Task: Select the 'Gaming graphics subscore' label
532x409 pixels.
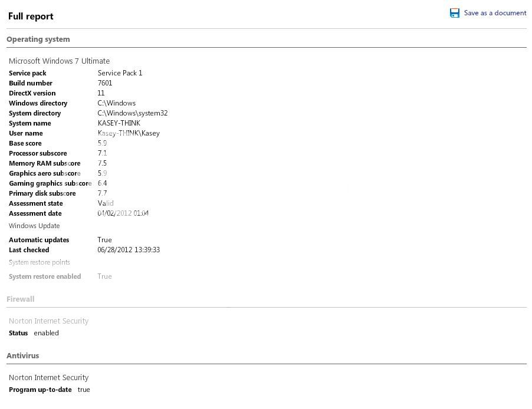Action: pyautogui.click(x=50, y=183)
